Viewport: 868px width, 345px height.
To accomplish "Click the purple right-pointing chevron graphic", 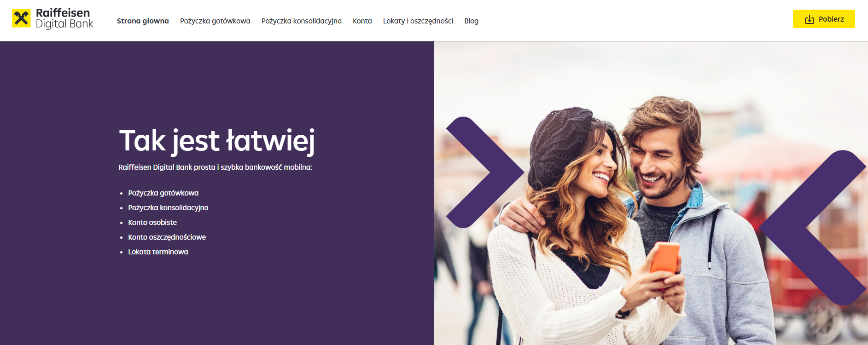I will coord(485,172).
